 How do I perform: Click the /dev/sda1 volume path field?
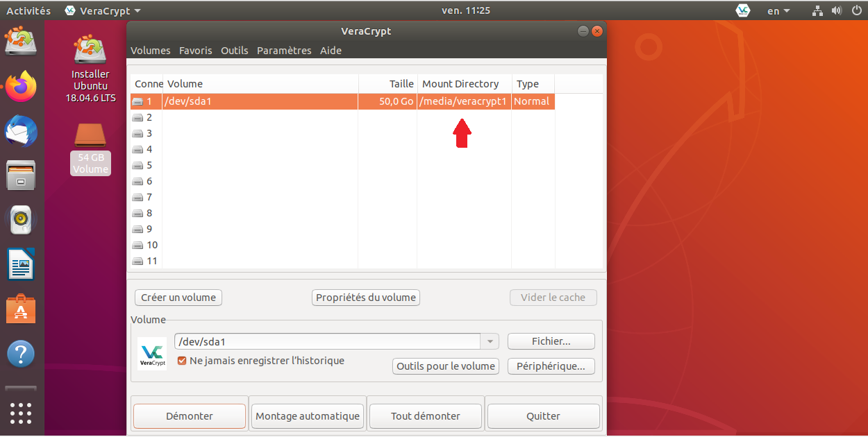(x=326, y=341)
